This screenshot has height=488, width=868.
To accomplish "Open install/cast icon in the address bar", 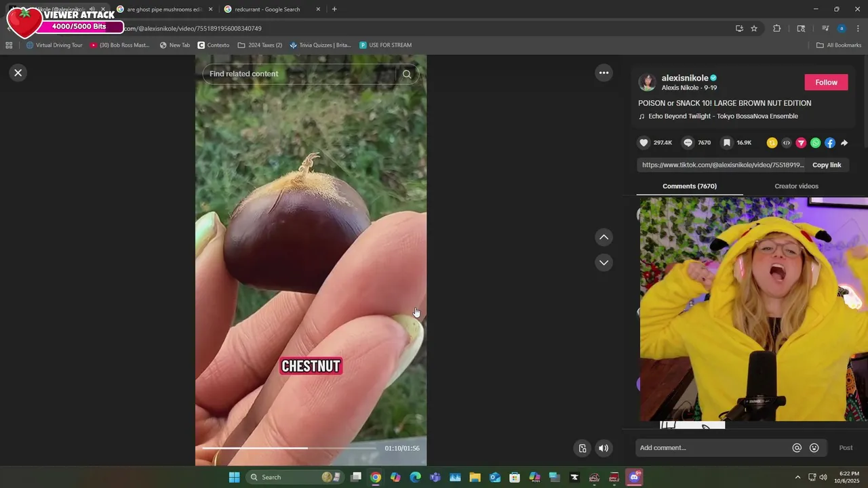I will coord(739,28).
